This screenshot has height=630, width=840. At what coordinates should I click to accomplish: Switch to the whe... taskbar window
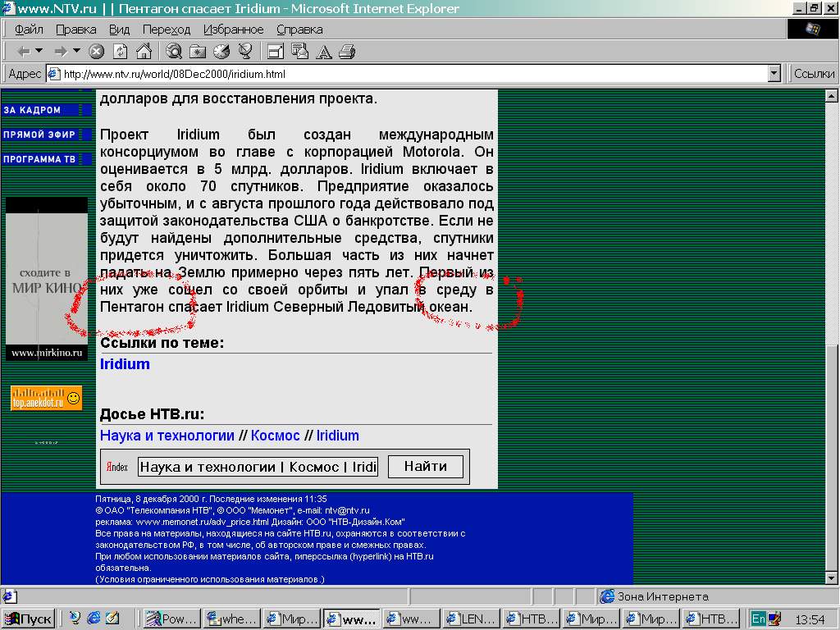(x=232, y=619)
